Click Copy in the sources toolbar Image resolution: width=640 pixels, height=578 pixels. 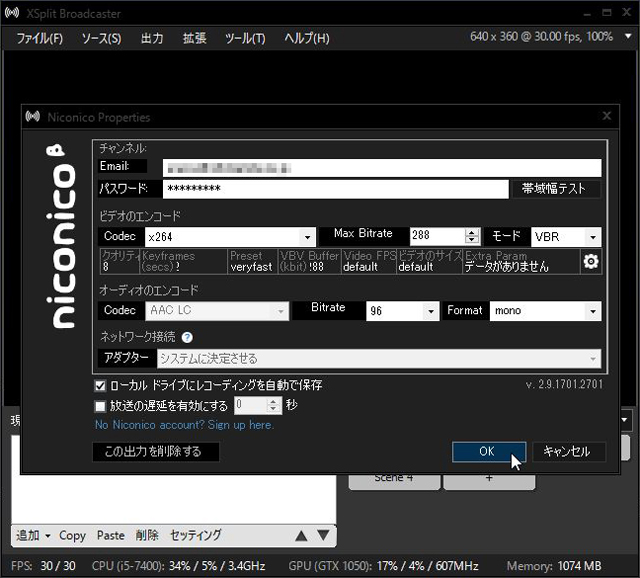[72, 535]
